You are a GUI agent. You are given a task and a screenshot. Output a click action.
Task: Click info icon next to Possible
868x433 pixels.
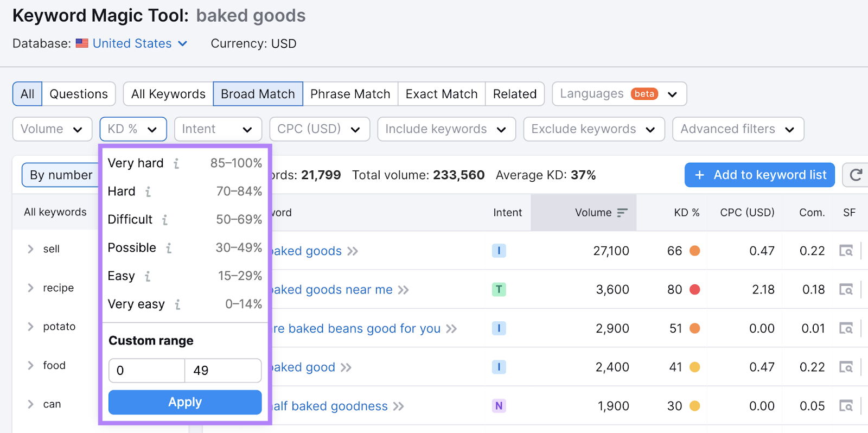click(x=169, y=248)
